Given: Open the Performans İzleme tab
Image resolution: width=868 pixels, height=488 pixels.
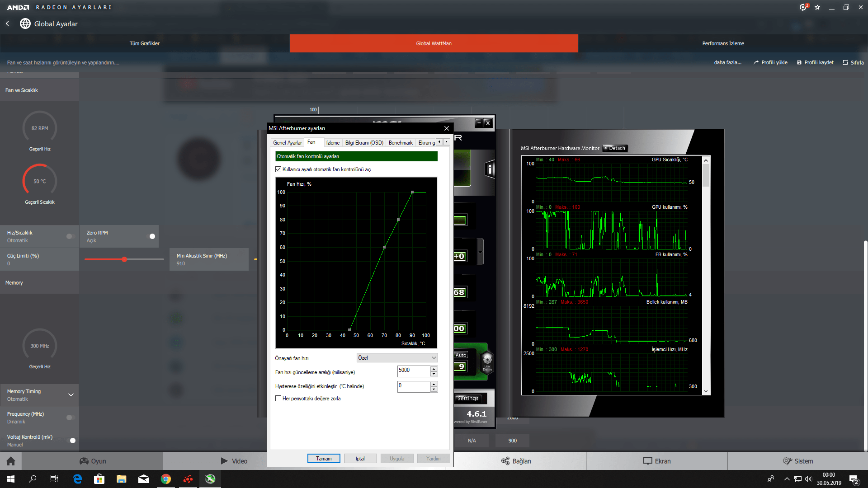Looking at the screenshot, I should (x=722, y=43).
